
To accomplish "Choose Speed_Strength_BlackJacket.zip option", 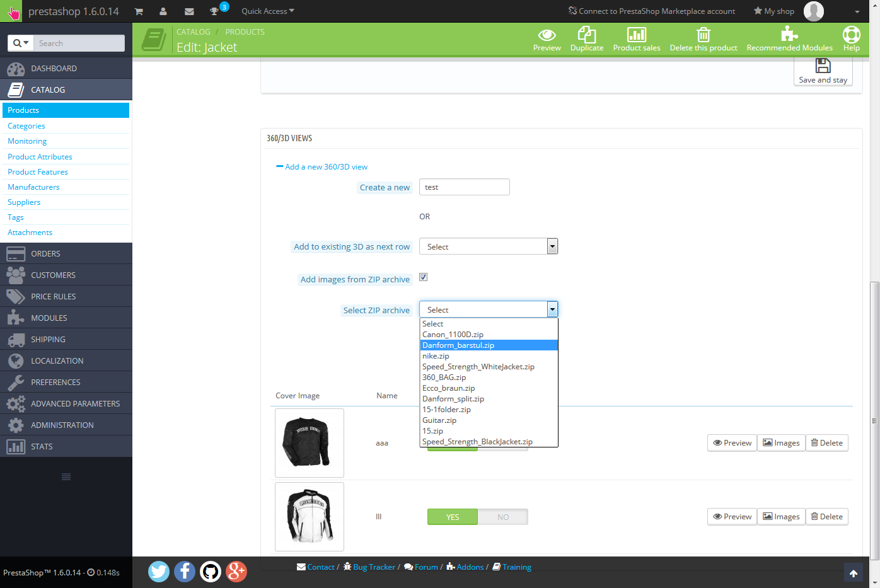I will click(489, 442).
